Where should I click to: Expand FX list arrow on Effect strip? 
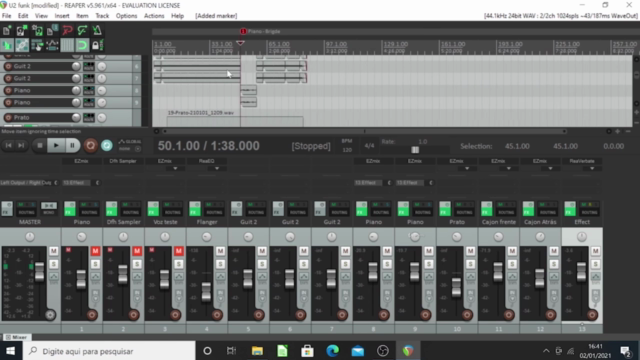coord(592,169)
